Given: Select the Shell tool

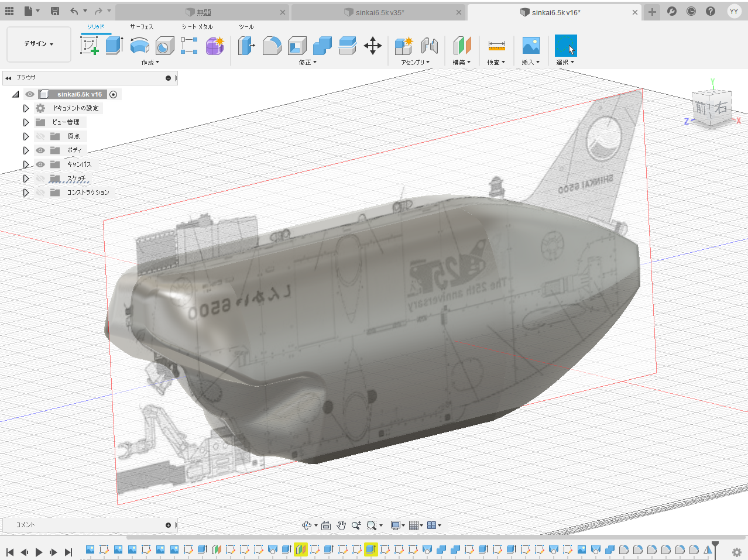Looking at the screenshot, I should pyautogui.click(x=297, y=46).
